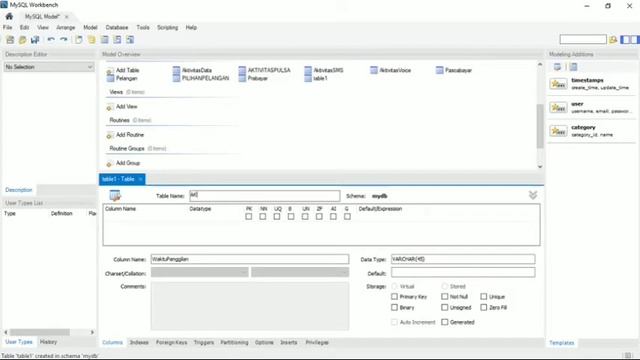This screenshot has height=360, width=640.
Task: Open the Pascabayar table icon
Action: tap(440, 70)
